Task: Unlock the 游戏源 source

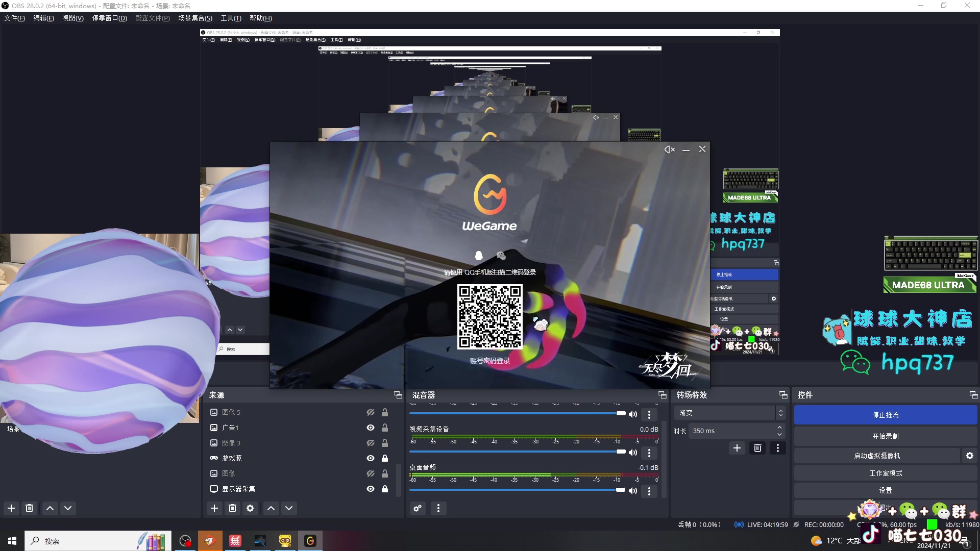Action: 385,458
